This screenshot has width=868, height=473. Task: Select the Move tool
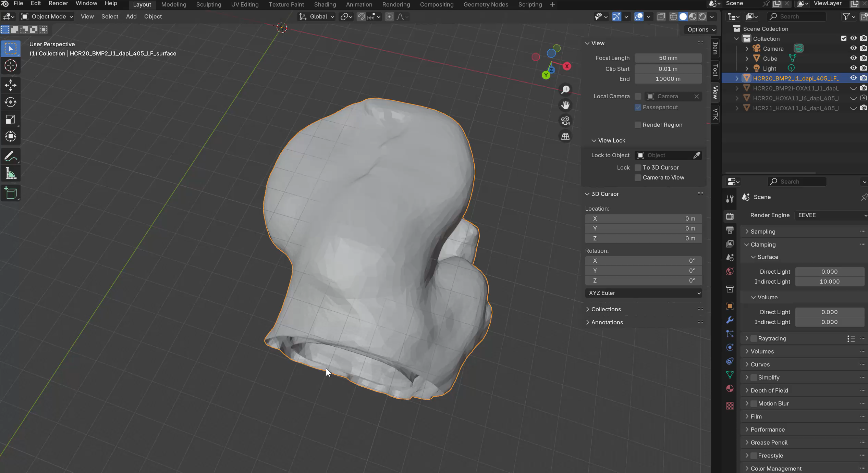11,85
